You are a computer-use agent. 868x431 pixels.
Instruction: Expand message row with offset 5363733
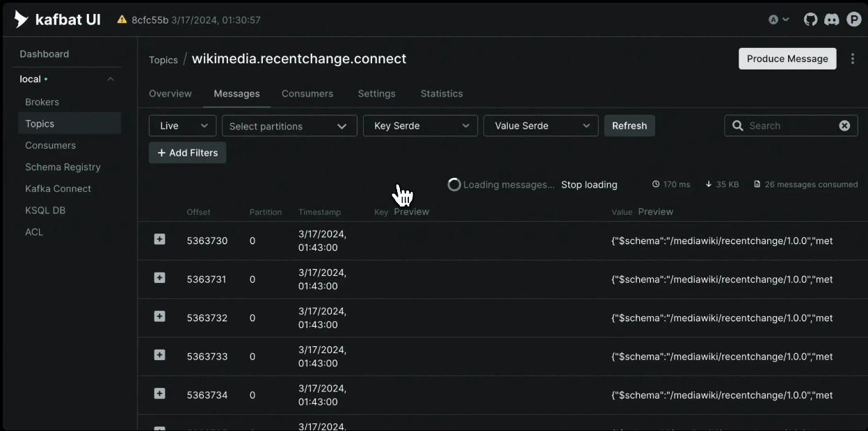[159, 355]
